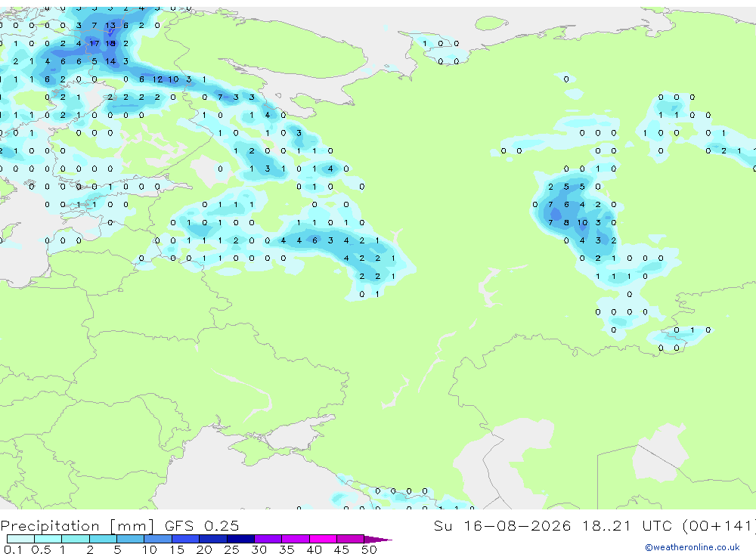Screen dimensions: 756x554
Task: Click the '20' legend scale label
Action: 204,549
